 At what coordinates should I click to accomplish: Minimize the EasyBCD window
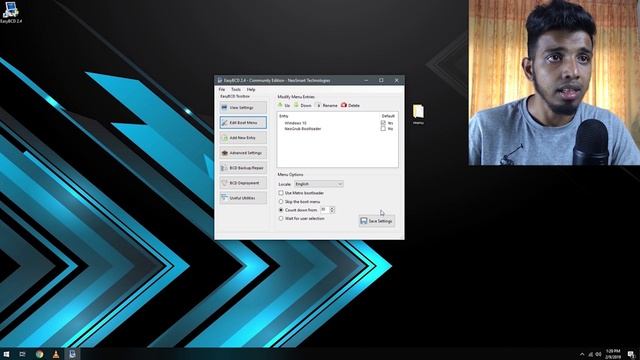(366, 80)
